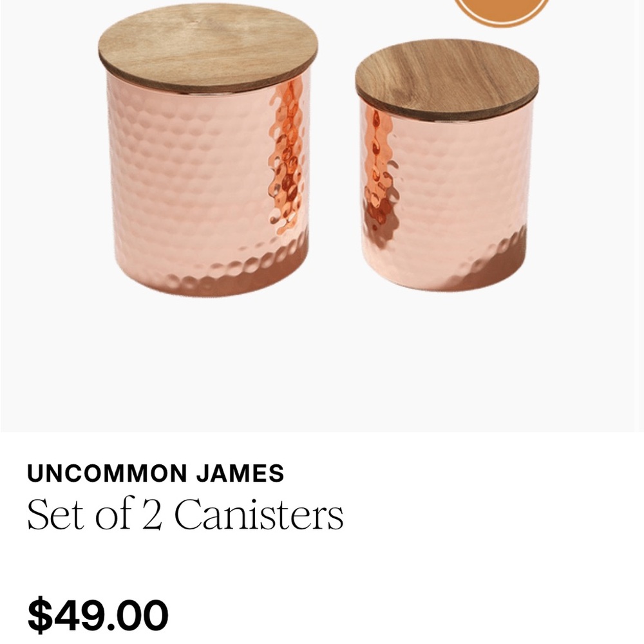Screen dimensions: 644x644
Task: Click the number 2 in product title
Action: 151,514
